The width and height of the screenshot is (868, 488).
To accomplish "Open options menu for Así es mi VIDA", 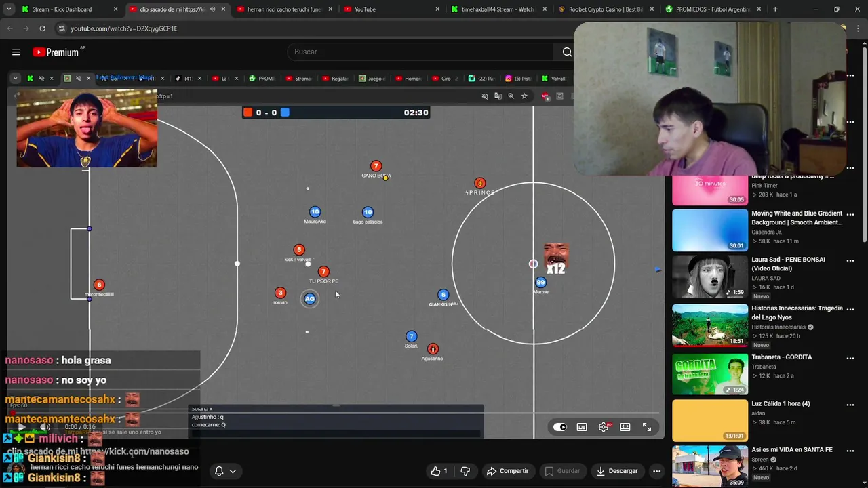I will [850, 451].
